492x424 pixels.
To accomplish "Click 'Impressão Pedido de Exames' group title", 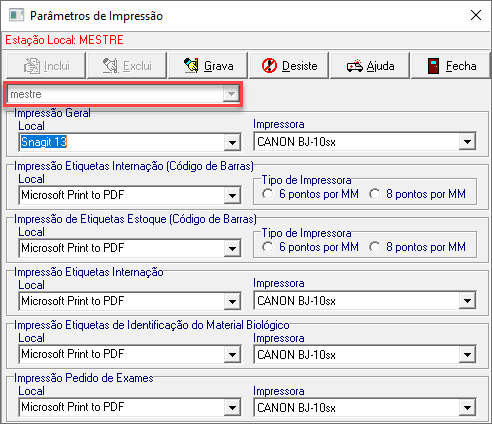I will 84,378.
